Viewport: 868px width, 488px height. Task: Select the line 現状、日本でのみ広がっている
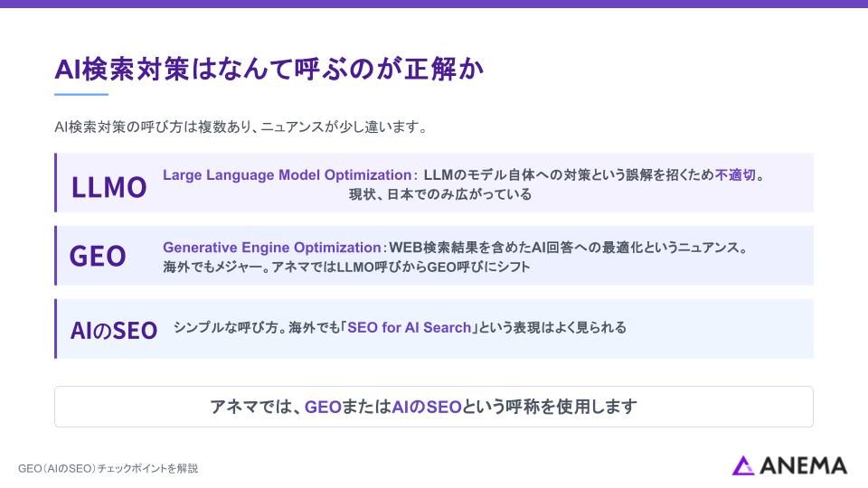tap(440, 194)
